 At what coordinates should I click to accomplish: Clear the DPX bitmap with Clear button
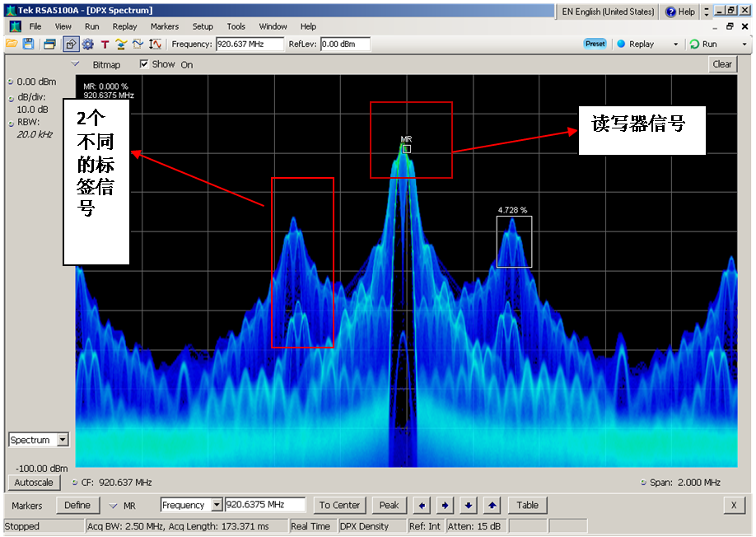click(722, 64)
